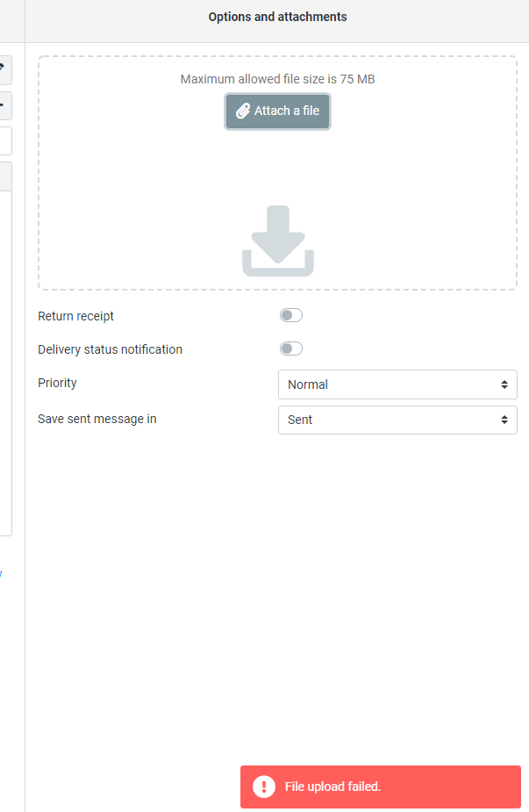Dismiss the File upload failed notification
Image resolution: width=529 pixels, height=812 pixels.
point(380,787)
